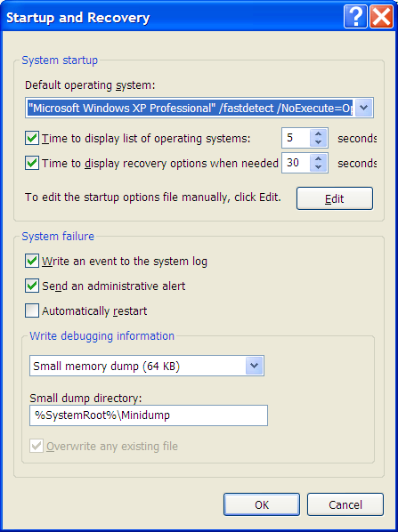Decrease recovery options time down arrow
The width and height of the screenshot is (398, 532).
[x=319, y=167]
